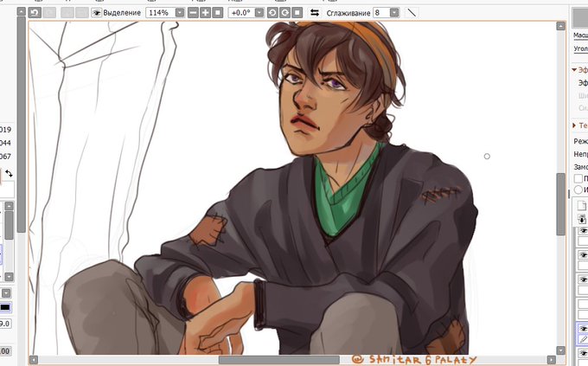Zoom out with the minus button

(x=193, y=13)
